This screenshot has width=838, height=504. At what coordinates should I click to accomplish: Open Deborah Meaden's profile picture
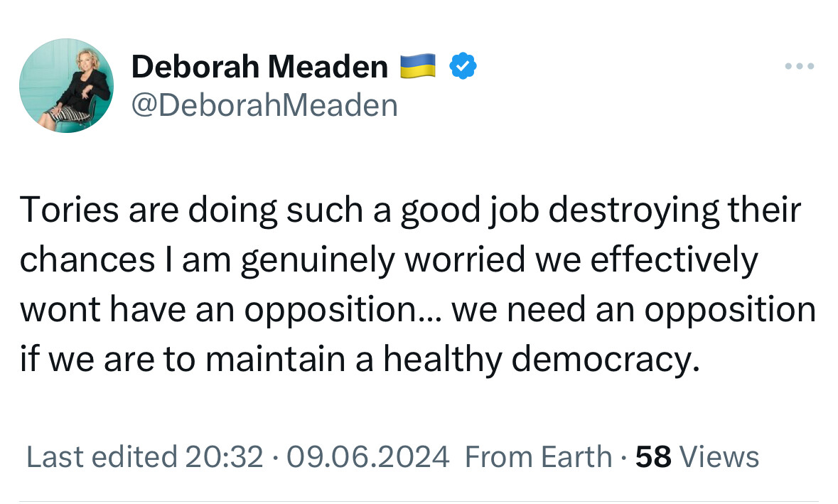66,85
